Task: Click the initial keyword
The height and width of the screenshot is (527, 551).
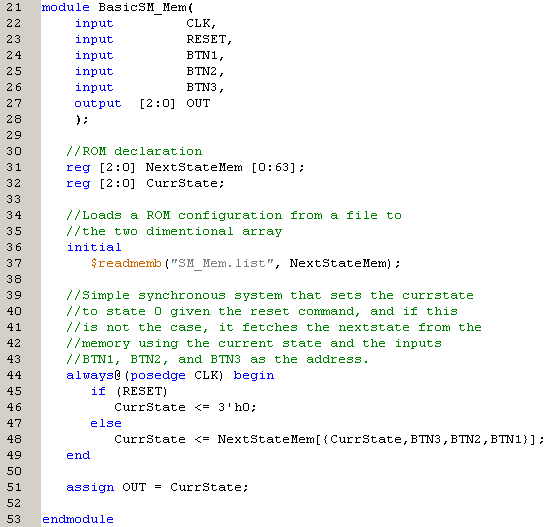Action: pyautogui.click(x=94, y=247)
